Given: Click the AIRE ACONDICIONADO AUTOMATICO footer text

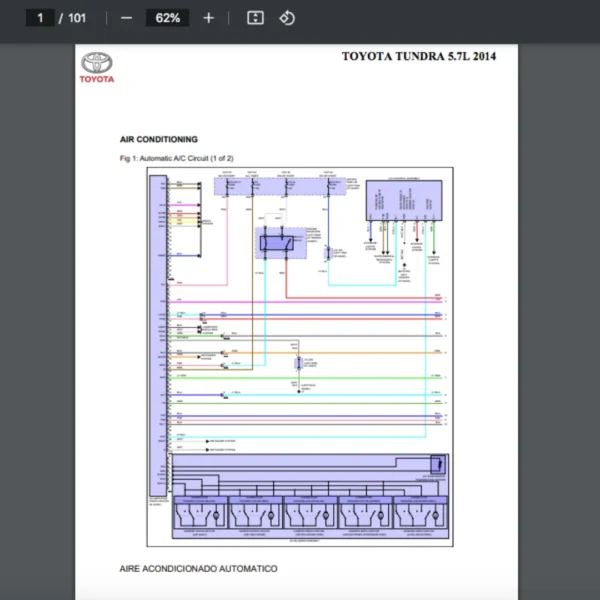Looking at the screenshot, I should 198,568.
